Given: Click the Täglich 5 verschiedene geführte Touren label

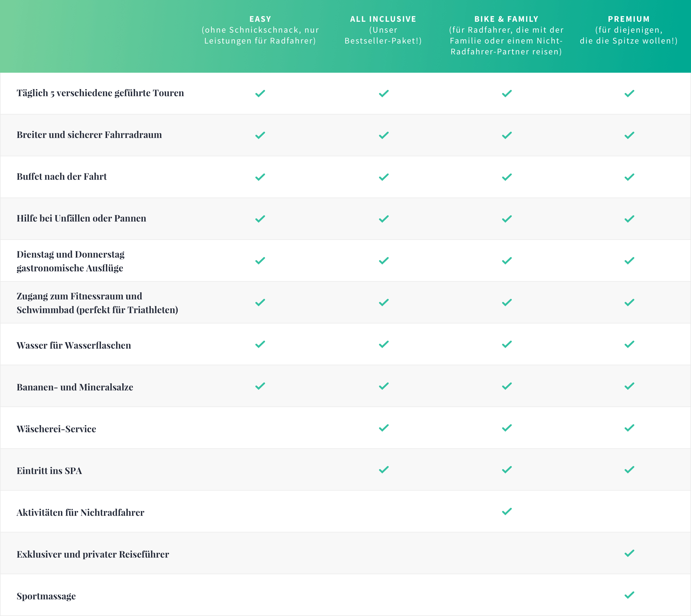Looking at the screenshot, I should [100, 93].
